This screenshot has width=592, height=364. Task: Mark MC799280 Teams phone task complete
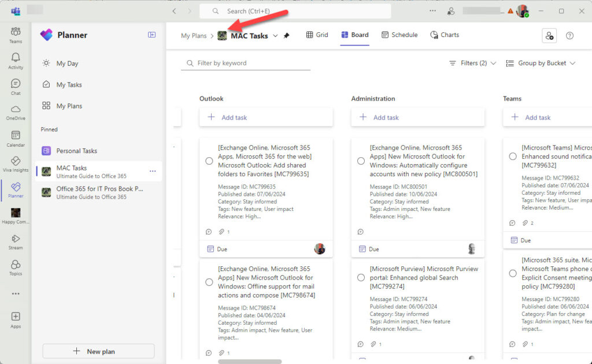[x=513, y=273]
